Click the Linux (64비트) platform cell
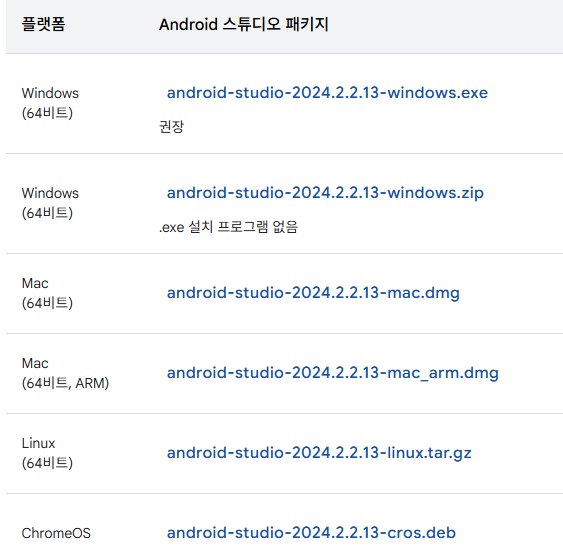This screenshot has height=560, width=563. coord(47,453)
